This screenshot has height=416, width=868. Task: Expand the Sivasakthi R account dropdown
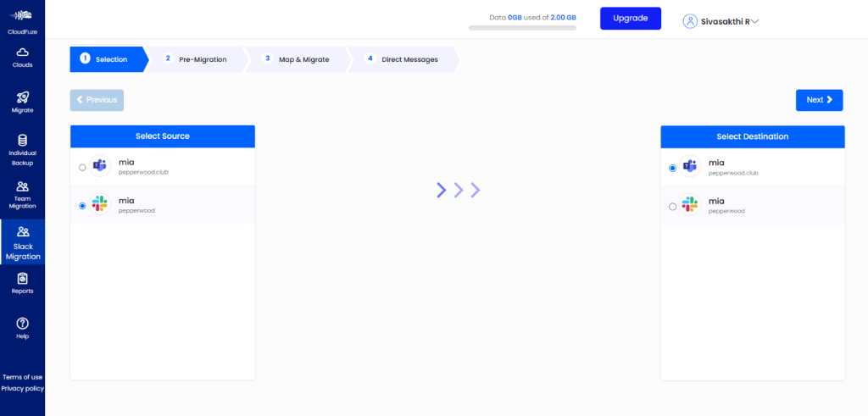[x=754, y=22]
